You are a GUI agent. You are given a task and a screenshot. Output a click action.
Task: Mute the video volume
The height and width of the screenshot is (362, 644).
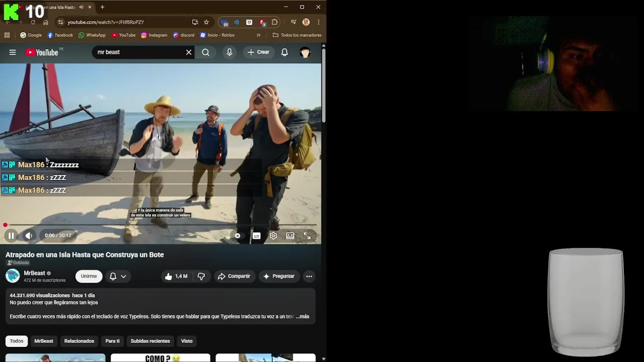(29, 235)
